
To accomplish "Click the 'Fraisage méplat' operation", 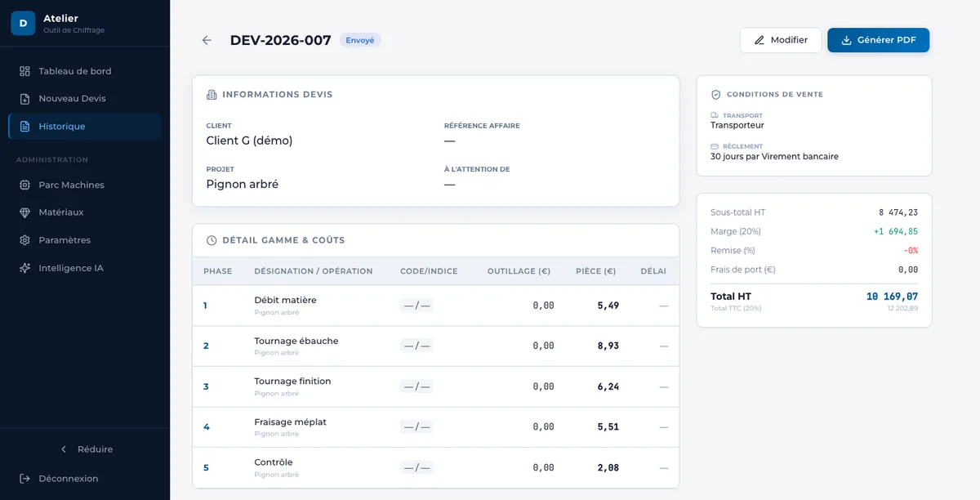I will [x=435, y=427].
